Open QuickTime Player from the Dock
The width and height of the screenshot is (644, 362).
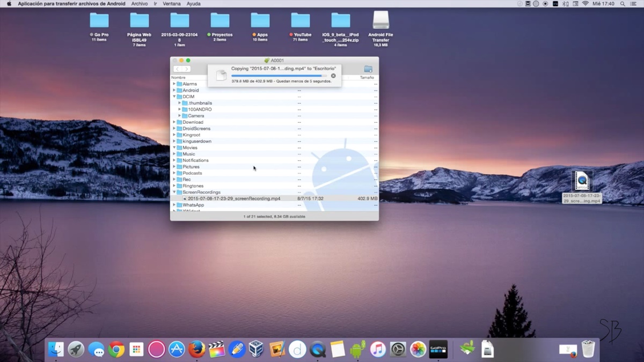coord(317,349)
